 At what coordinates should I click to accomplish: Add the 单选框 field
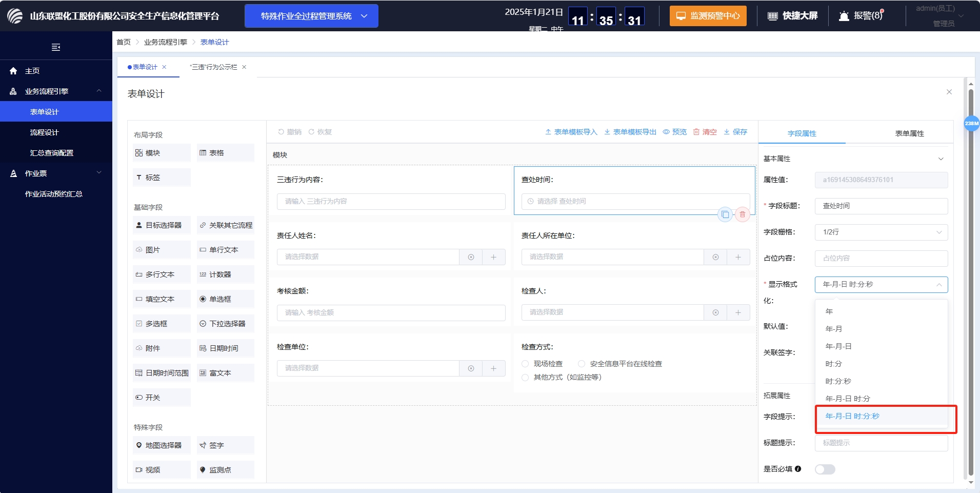(x=225, y=299)
